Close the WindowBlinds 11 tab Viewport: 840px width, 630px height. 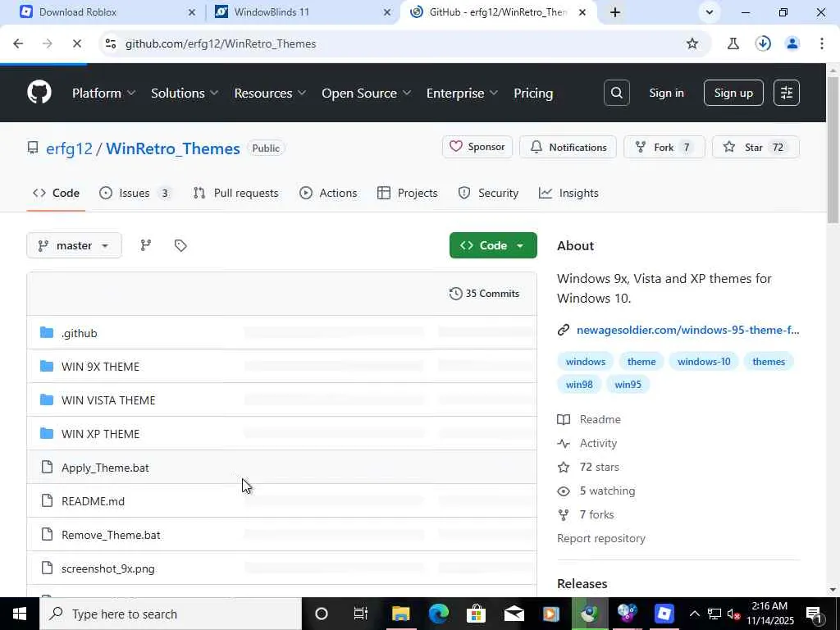[387, 11]
